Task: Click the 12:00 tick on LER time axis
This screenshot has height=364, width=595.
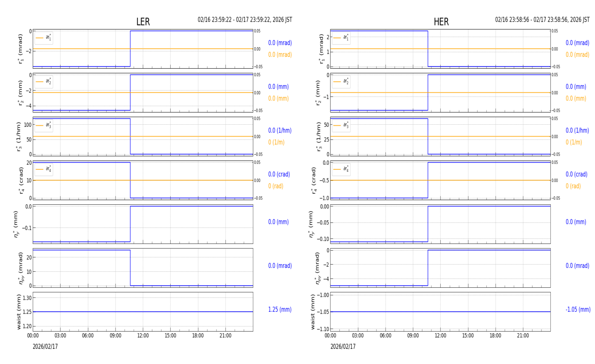Action: click(x=143, y=336)
